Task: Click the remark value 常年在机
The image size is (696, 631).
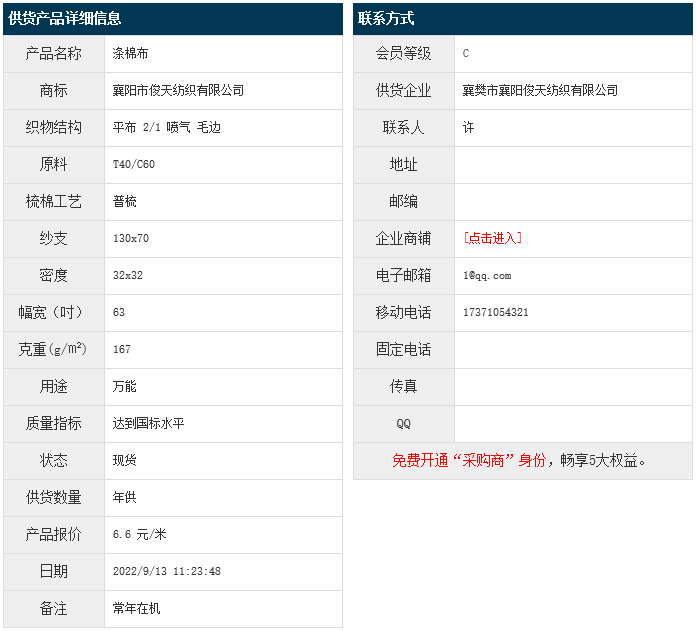Action: click(x=136, y=608)
